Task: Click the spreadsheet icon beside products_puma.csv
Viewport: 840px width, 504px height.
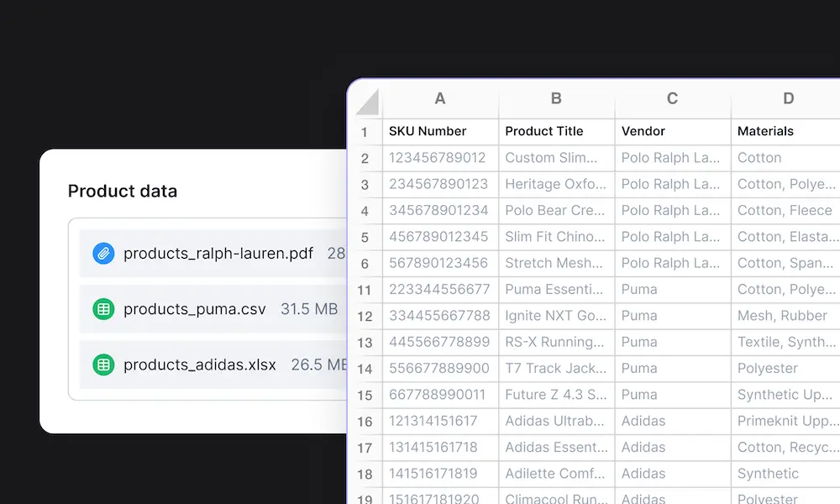Action: (x=103, y=309)
